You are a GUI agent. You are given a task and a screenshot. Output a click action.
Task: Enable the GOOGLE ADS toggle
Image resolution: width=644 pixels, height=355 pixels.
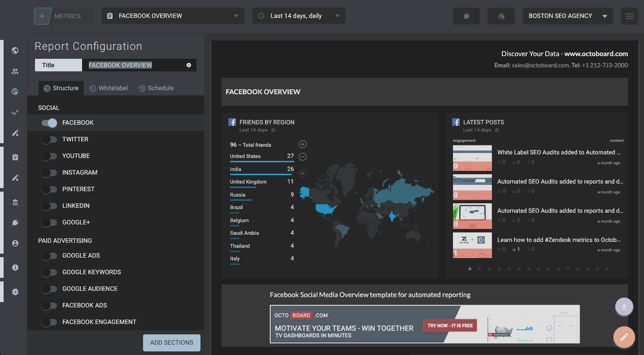(x=49, y=256)
